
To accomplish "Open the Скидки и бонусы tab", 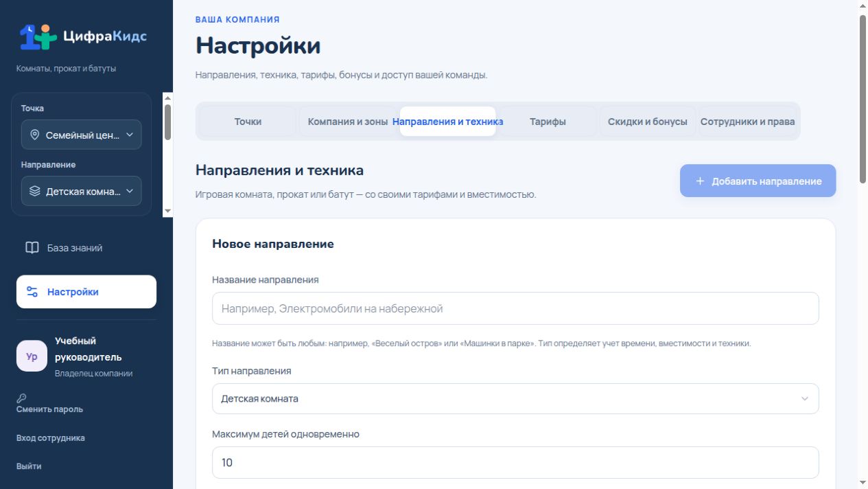I will click(648, 122).
